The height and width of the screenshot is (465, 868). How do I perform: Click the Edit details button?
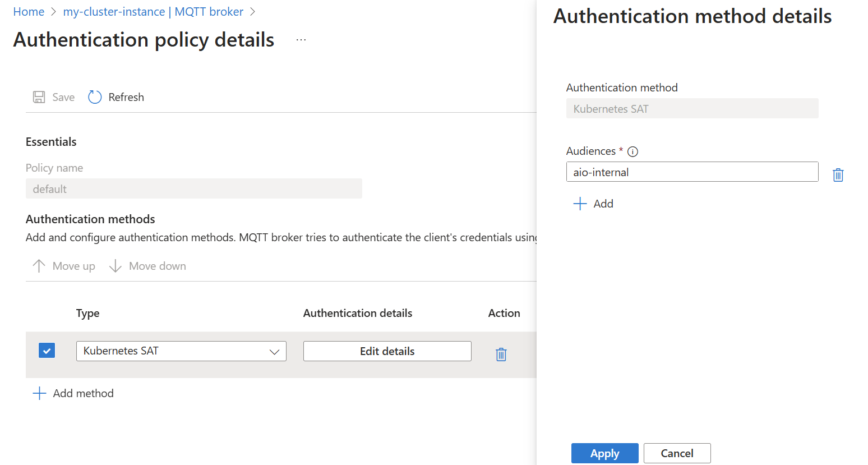[x=387, y=351]
